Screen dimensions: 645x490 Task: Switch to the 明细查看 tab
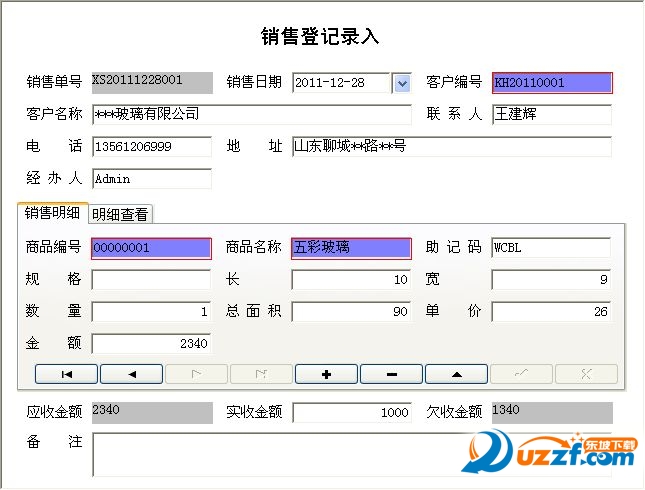[120, 214]
